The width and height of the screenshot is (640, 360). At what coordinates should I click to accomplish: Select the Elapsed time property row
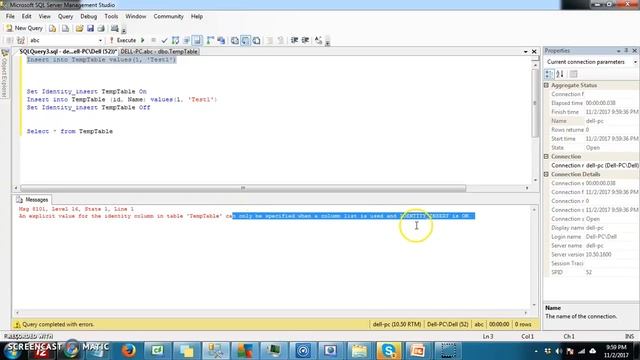point(591,103)
